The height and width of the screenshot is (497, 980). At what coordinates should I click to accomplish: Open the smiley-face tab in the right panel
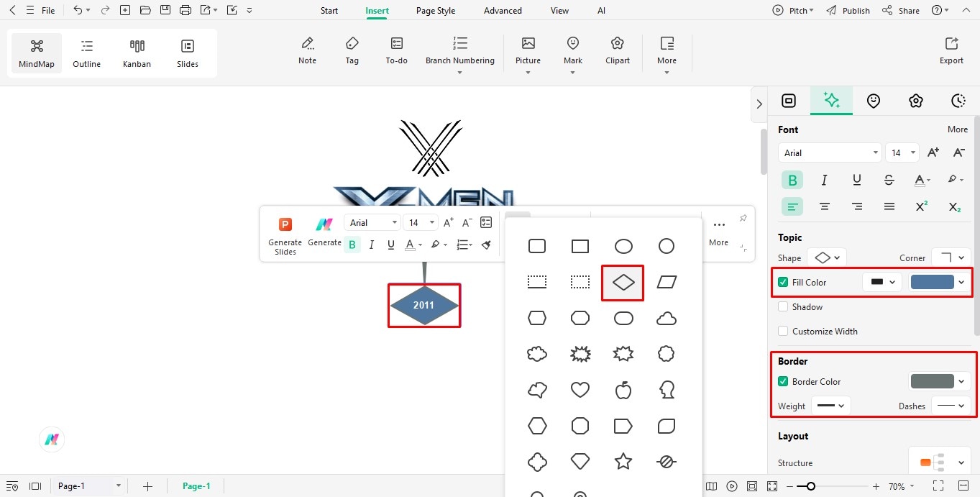[x=874, y=101]
